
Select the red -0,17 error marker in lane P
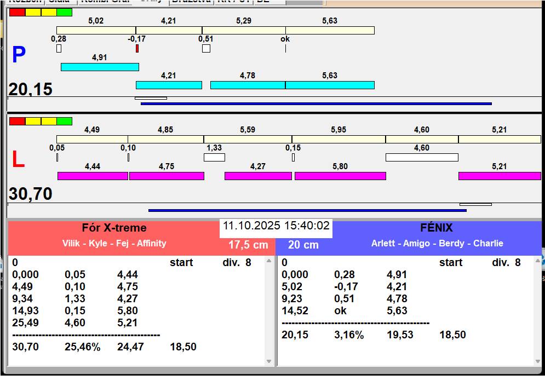[137, 48]
